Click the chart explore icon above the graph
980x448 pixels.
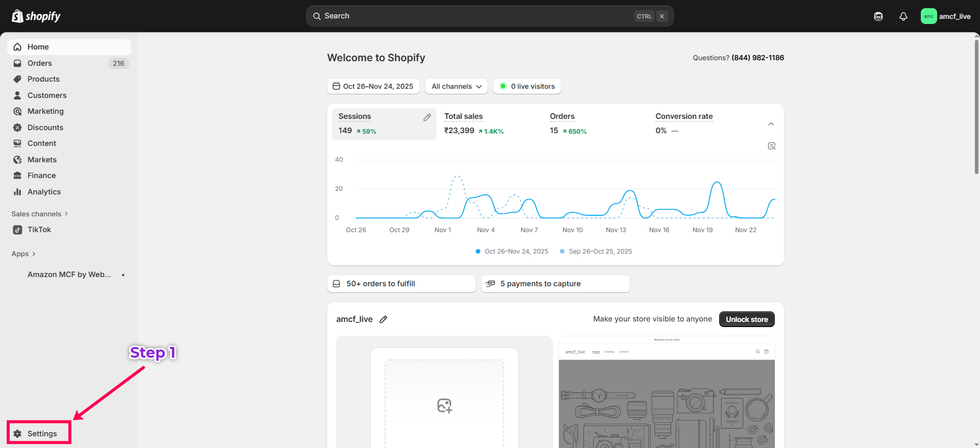tap(771, 146)
